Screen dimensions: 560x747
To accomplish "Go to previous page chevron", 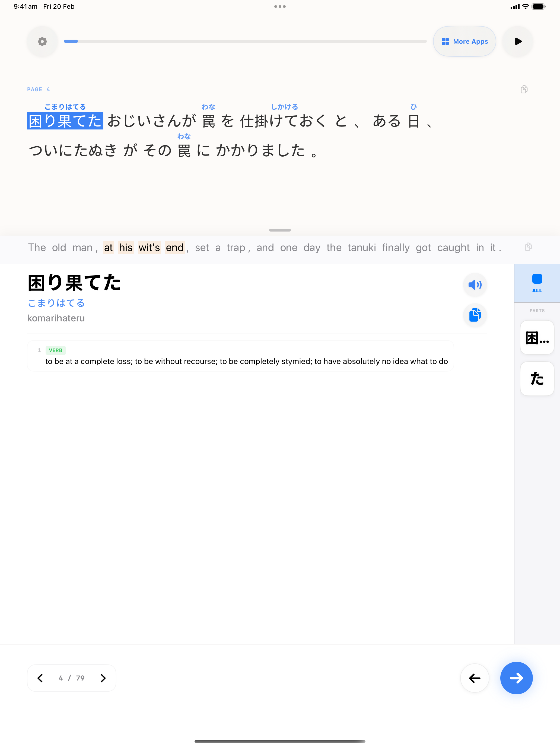I will tap(40, 678).
